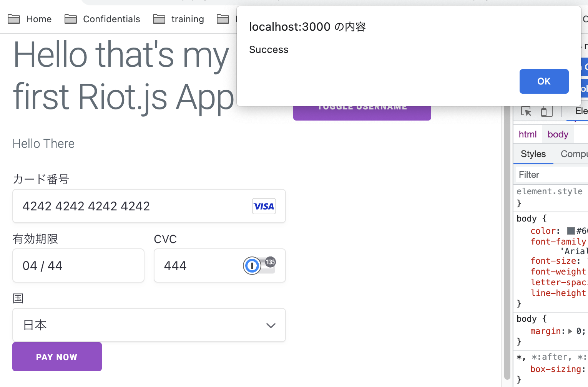Click the letter-spacing CSS property
The height and width of the screenshot is (387, 588).
coord(558,282)
